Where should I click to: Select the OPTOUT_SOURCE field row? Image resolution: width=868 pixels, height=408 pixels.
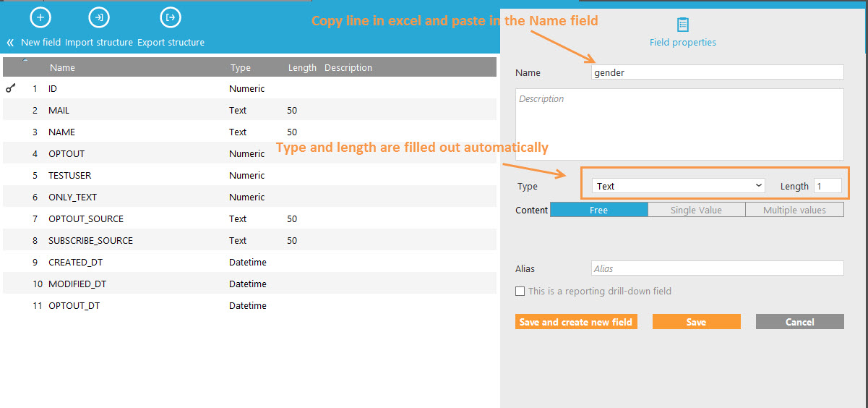coord(85,218)
